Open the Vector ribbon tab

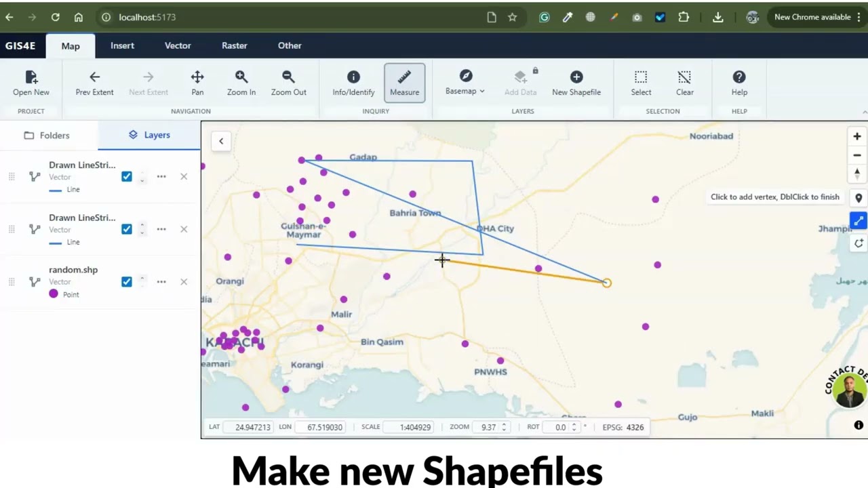click(178, 45)
